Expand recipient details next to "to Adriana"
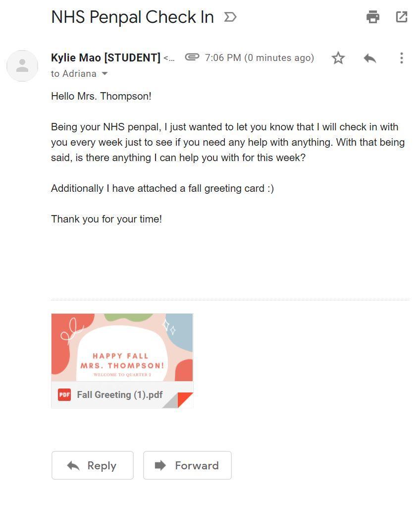The height and width of the screenshot is (505, 420). coord(105,74)
